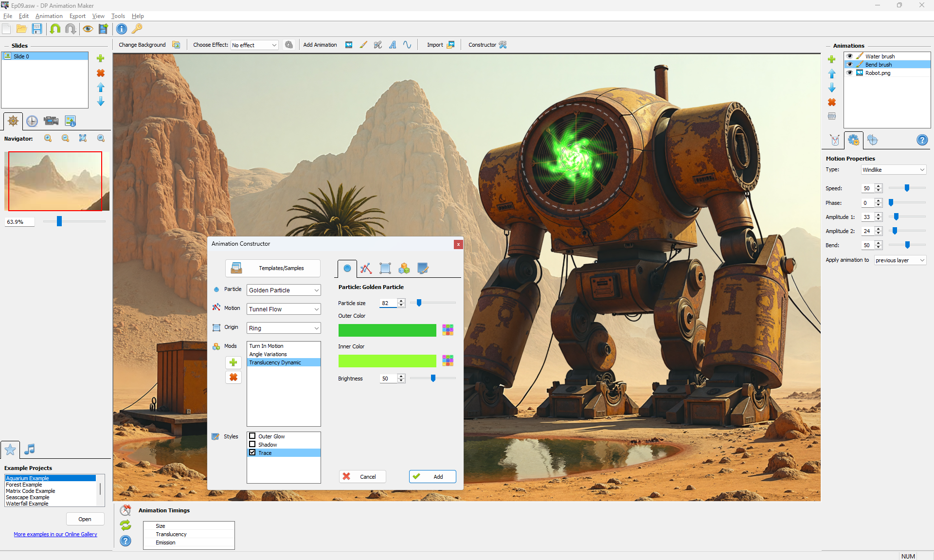Open the Animation menu

[x=49, y=16]
